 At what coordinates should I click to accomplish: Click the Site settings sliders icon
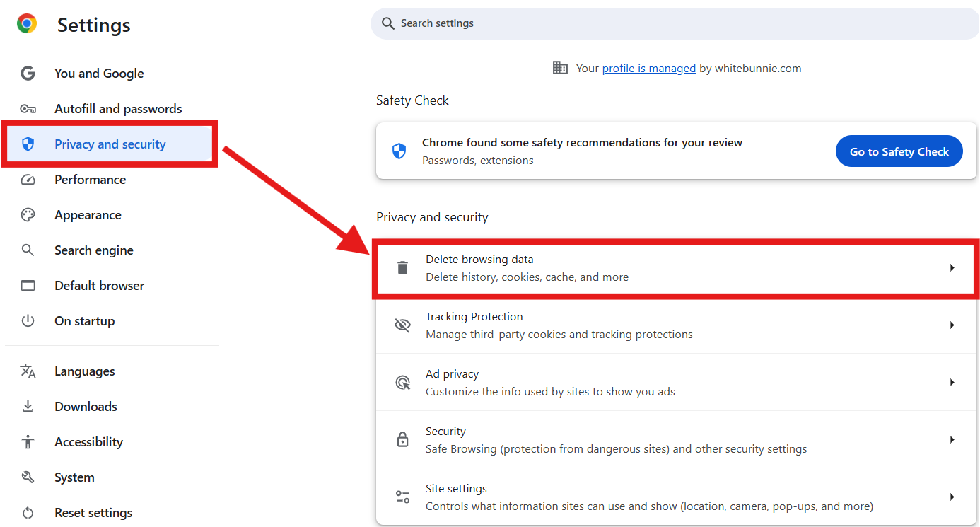pos(402,497)
